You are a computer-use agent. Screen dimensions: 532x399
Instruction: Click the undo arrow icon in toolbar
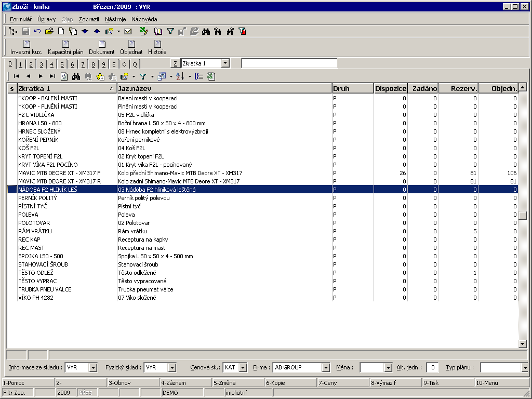tap(37, 32)
